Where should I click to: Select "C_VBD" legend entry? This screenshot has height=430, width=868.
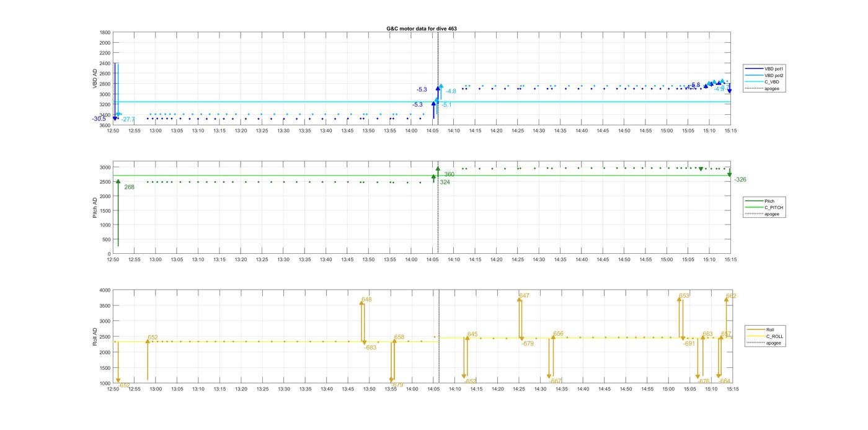[772, 82]
